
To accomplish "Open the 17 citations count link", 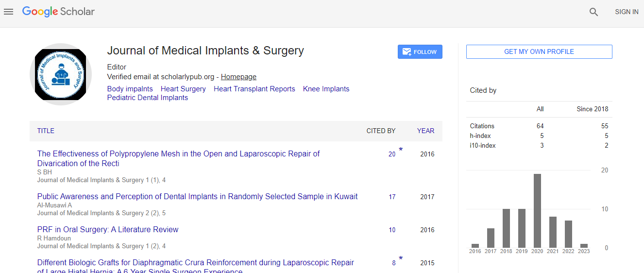I will point(392,197).
